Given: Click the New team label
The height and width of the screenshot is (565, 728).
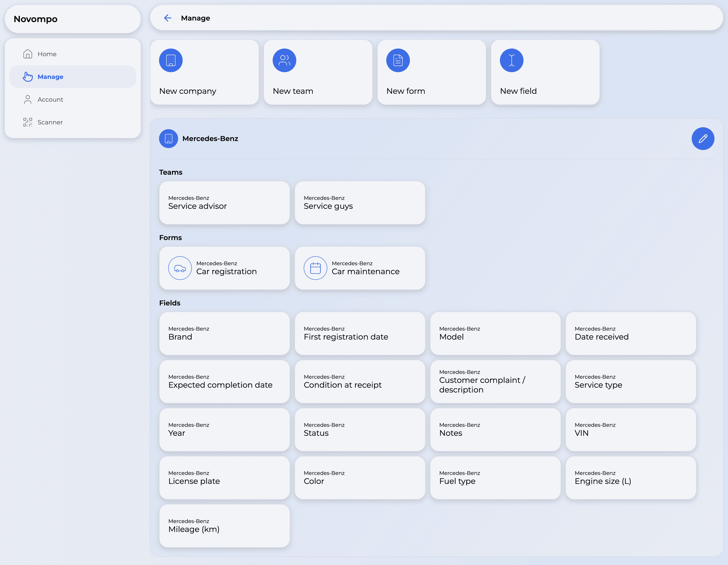Looking at the screenshot, I should click(293, 91).
